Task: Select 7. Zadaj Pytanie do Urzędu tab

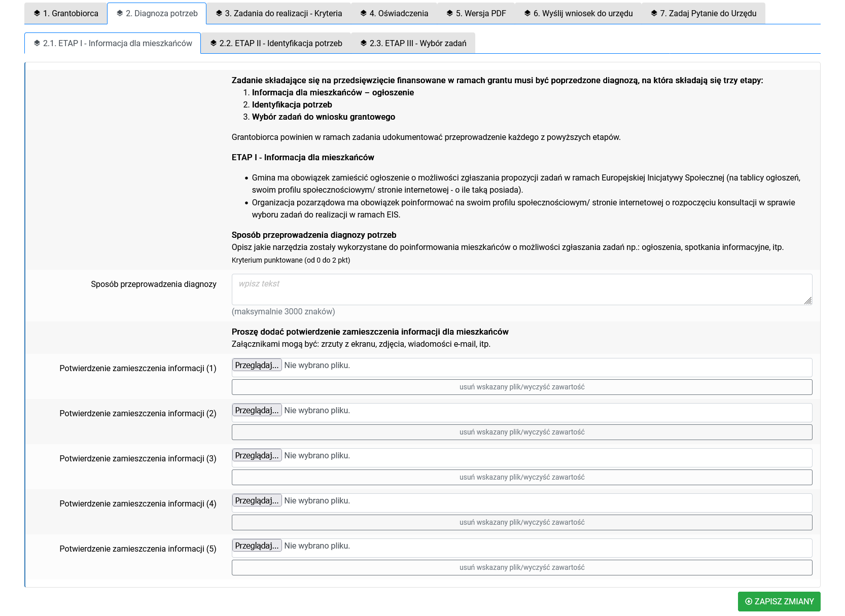Action: (x=703, y=14)
